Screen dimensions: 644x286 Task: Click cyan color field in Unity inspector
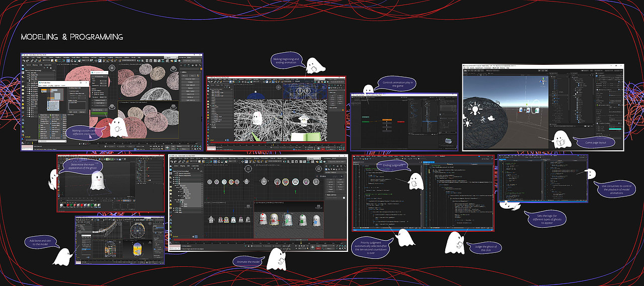615,129
